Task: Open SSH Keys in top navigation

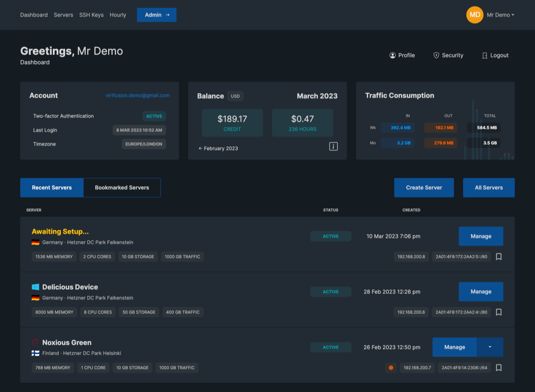Action: (x=91, y=15)
